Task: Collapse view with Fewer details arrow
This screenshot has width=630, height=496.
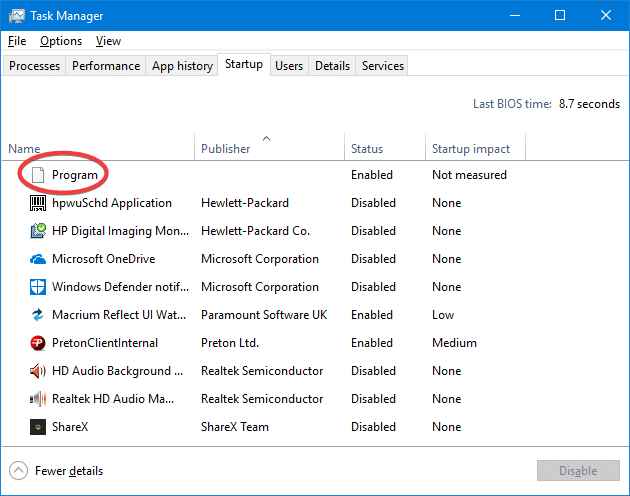Action: coord(18,471)
